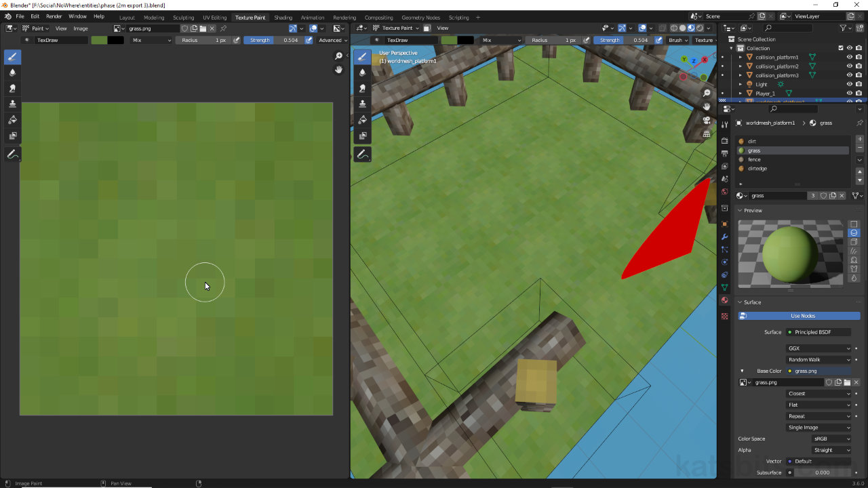Screen dimensions: 868x488
Task: Hide collision_platform3 in viewport via eye icon
Action: (849, 75)
